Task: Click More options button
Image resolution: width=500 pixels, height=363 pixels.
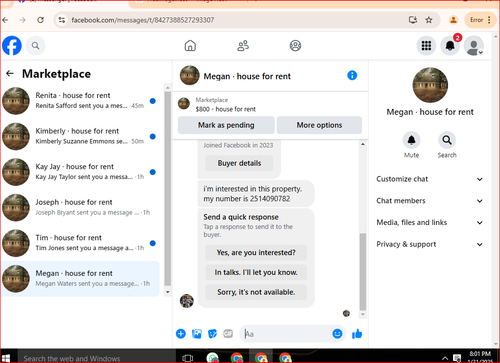Action: pos(319,125)
